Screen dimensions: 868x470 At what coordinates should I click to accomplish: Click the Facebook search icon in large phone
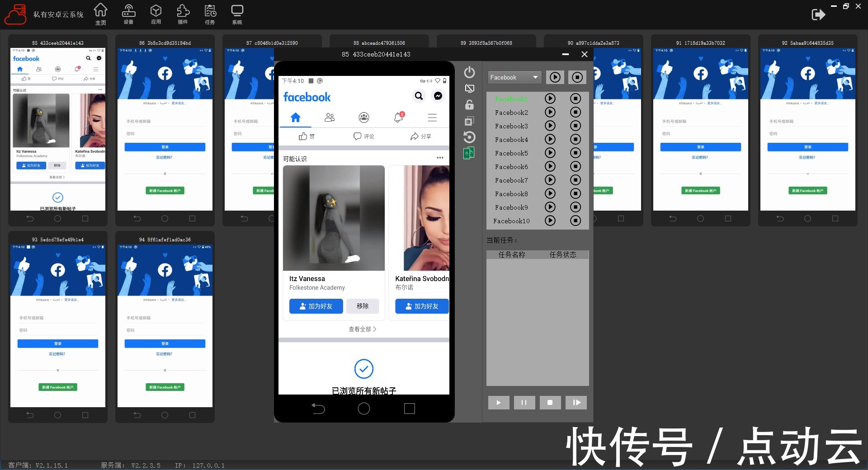click(x=419, y=96)
